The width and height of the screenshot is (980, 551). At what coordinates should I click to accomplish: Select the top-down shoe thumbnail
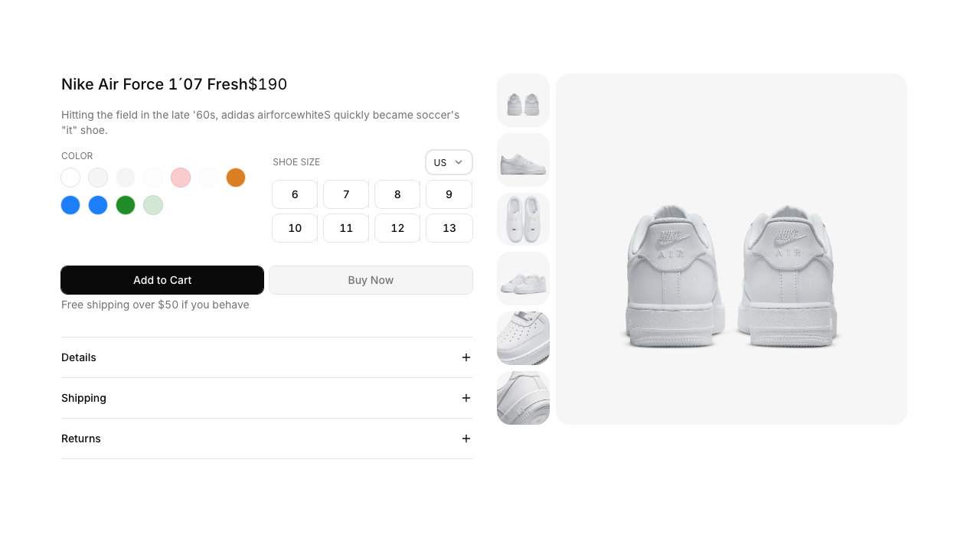click(523, 219)
